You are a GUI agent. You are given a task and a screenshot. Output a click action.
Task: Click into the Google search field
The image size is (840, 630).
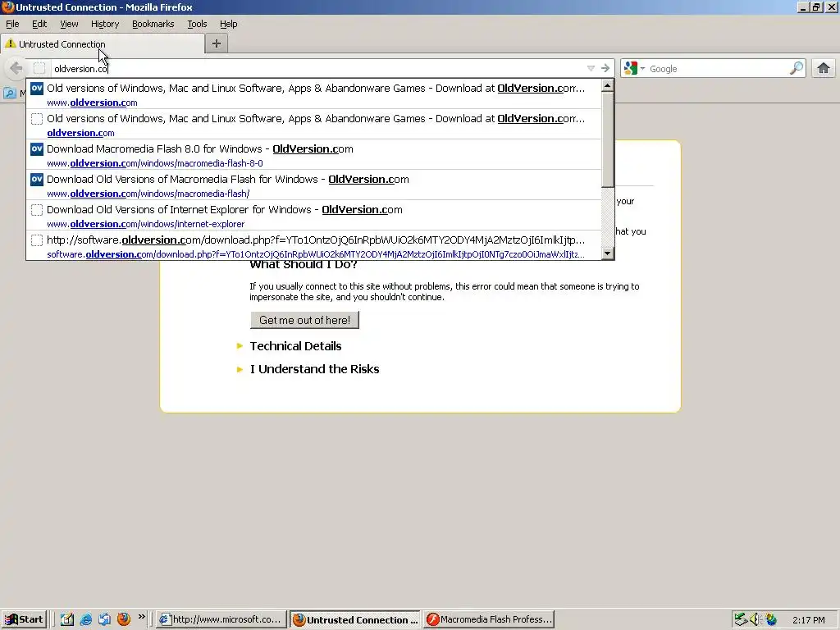pos(717,68)
